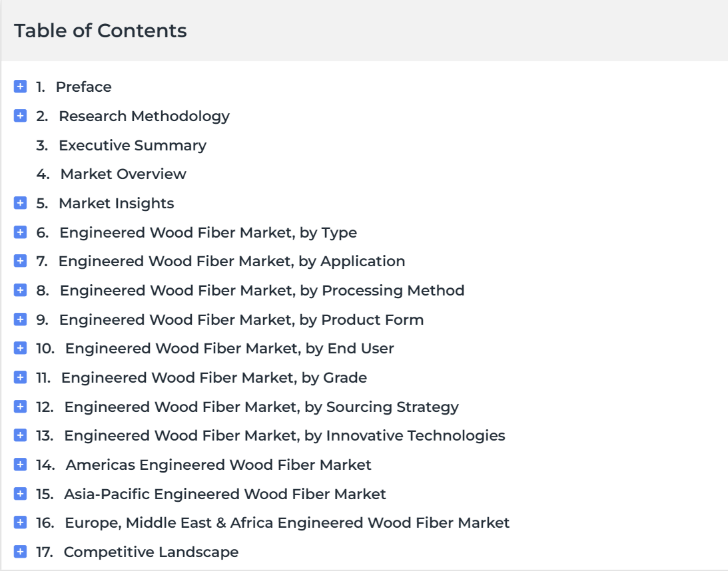The height and width of the screenshot is (571, 728).
Task: Expand Americas Engineered Wood Fiber Market
Action: coord(20,465)
